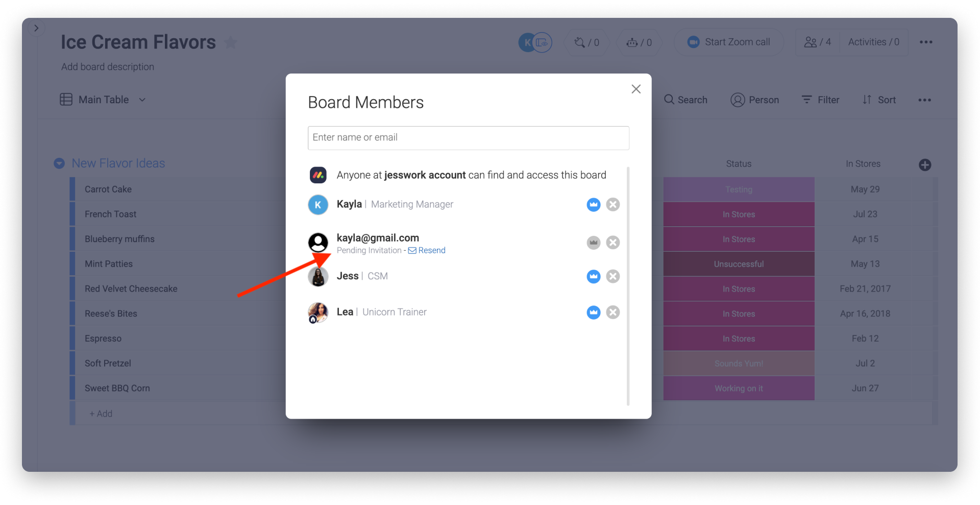980x505 pixels.
Task: Change the Sounds Yum! status cell
Action: click(x=739, y=364)
